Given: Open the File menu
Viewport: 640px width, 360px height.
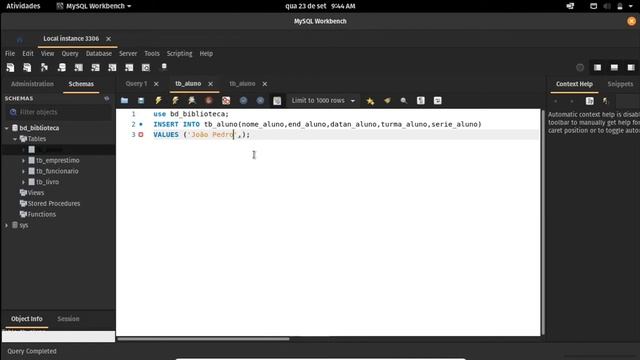Looking at the screenshot, I should [10, 53].
